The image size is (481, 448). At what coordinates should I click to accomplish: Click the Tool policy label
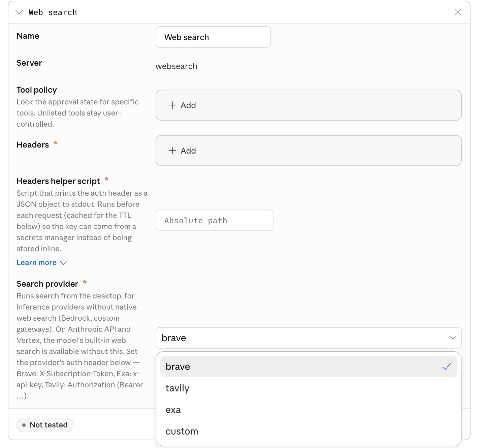[37, 90]
